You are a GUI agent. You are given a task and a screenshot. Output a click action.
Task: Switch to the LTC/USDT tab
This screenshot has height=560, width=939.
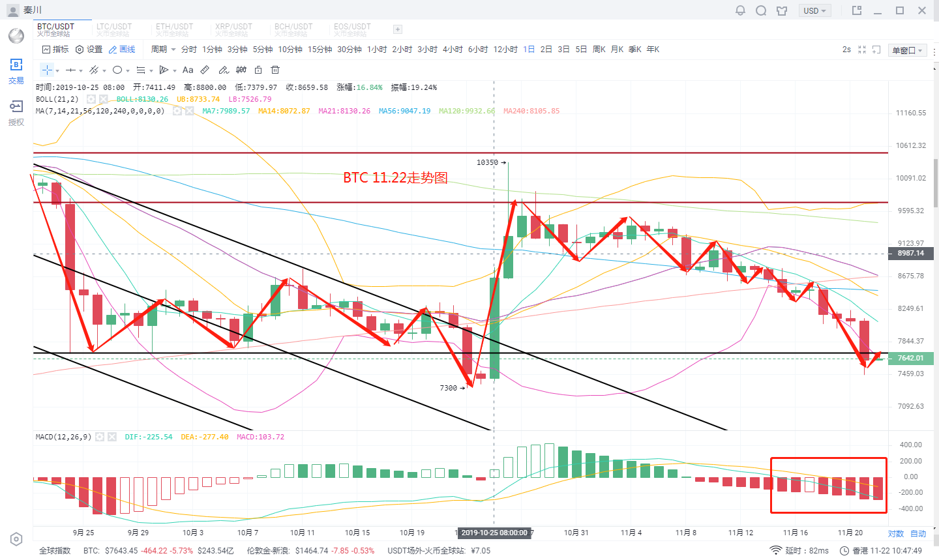pos(114,29)
